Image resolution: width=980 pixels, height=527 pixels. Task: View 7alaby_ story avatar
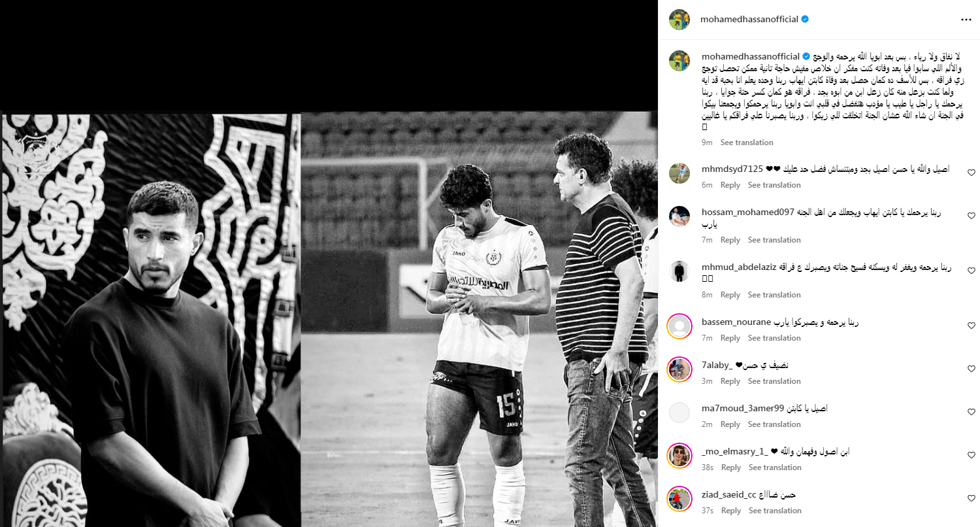coord(679,369)
